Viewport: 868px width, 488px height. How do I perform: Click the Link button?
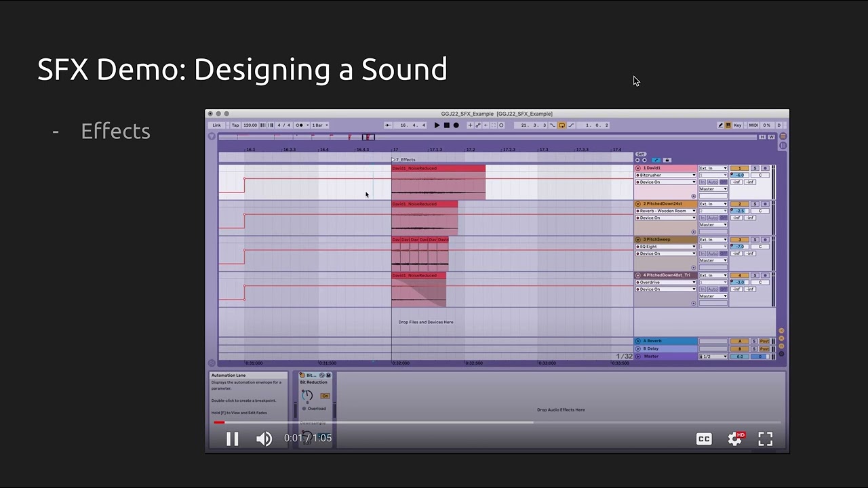216,125
